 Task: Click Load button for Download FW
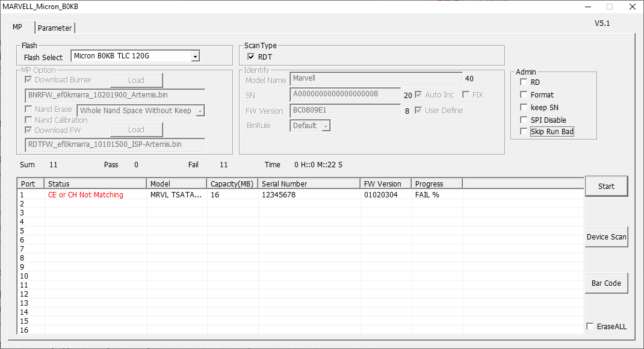[x=136, y=130]
